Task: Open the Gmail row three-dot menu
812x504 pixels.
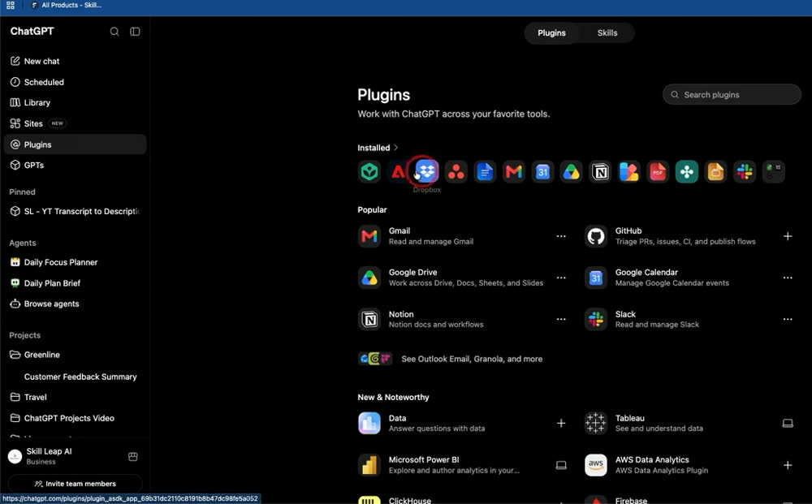Action: [x=561, y=236]
